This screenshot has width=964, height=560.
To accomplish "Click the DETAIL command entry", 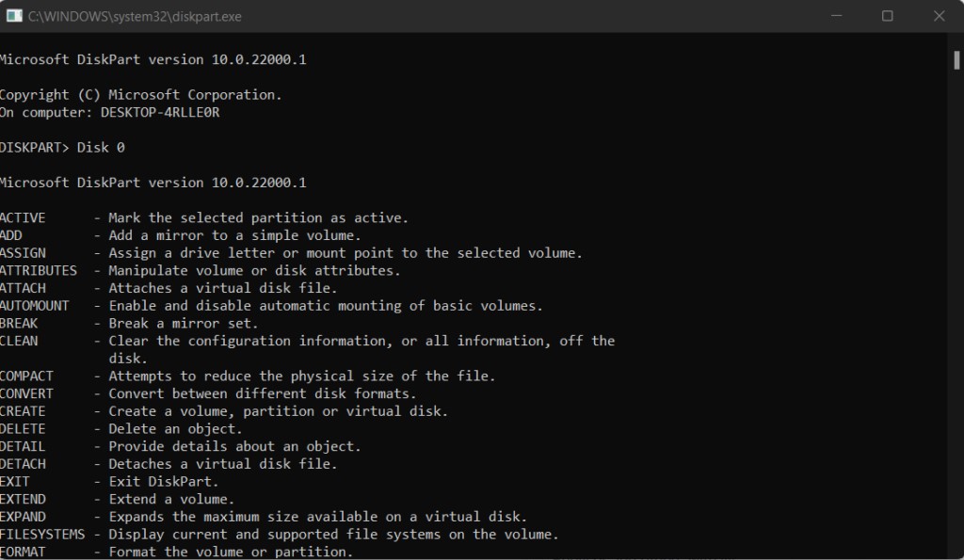I will coord(23,446).
